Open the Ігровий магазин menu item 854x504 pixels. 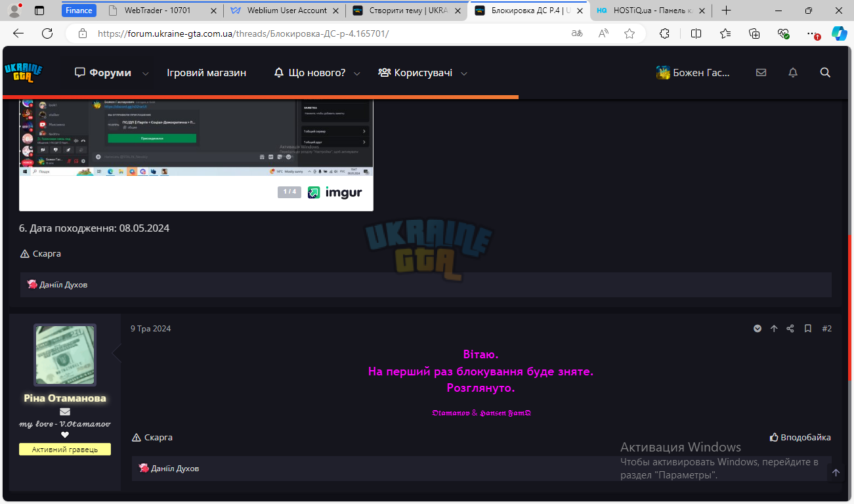pos(207,73)
